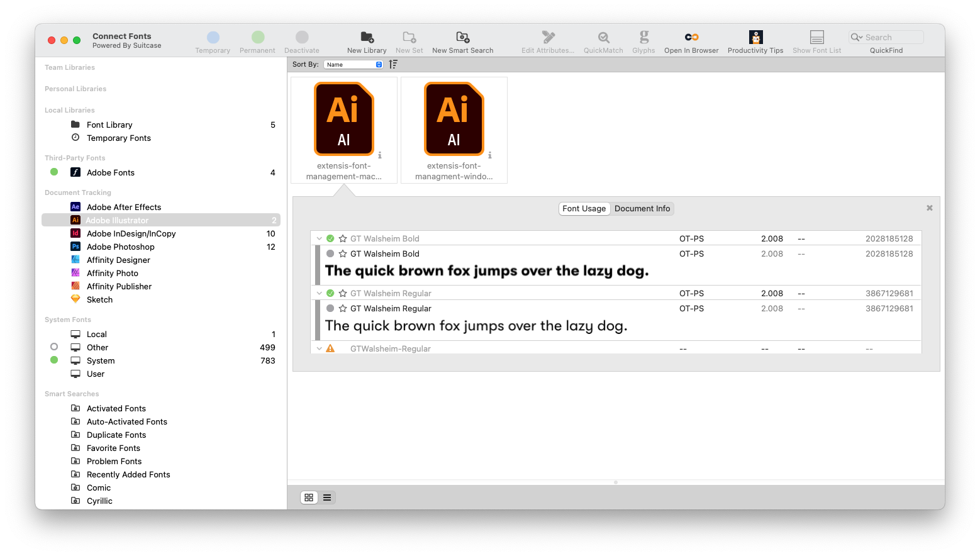Click the Permanent activation toolbar icon
Screen dimensions: 980x556
pos(258,38)
